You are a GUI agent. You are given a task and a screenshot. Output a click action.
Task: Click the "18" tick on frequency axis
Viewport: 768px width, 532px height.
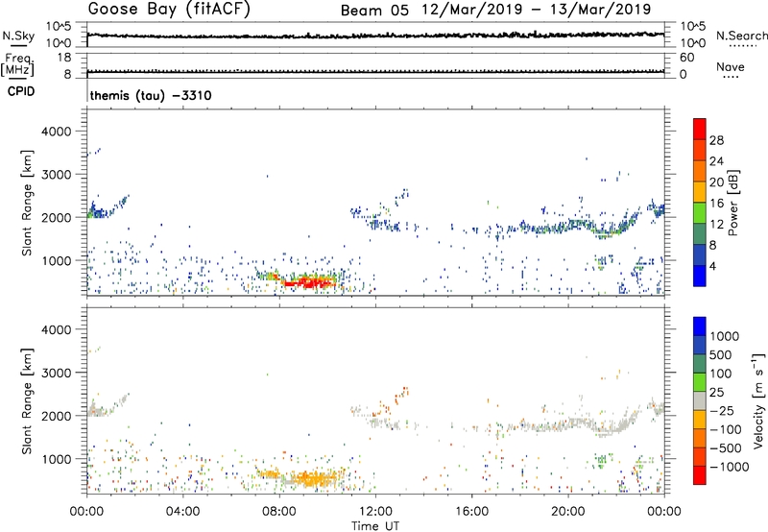pos(63,58)
